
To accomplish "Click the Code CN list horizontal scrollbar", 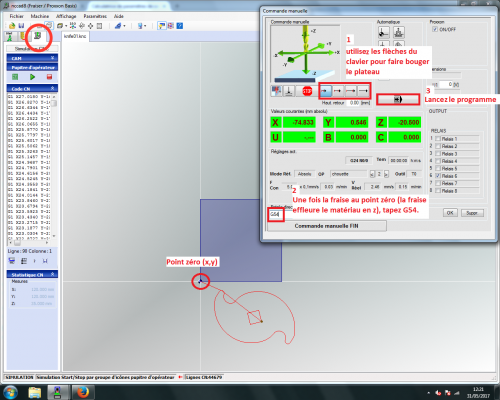I will (29, 242).
